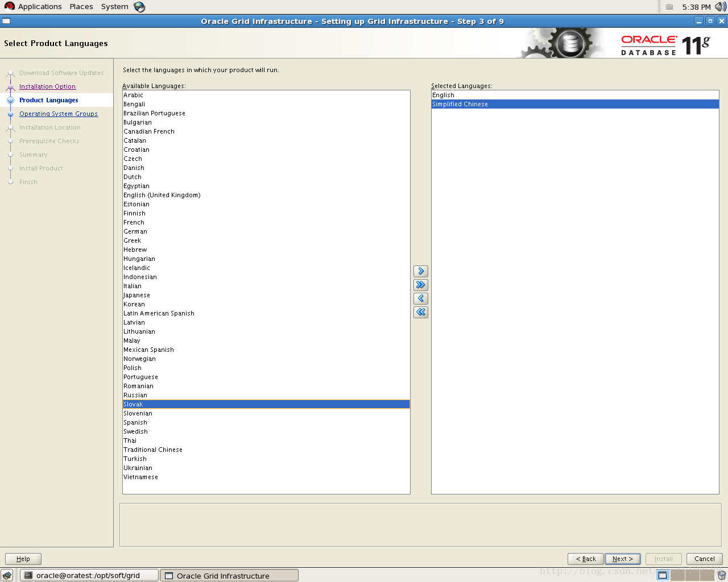
Task: Remove all languages with double left arrow
Action: click(421, 312)
